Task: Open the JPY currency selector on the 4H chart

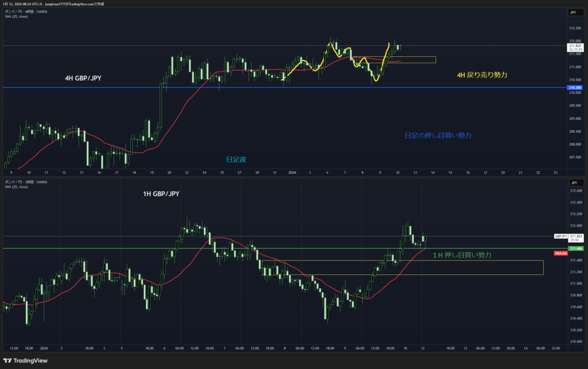Action: coord(572,12)
